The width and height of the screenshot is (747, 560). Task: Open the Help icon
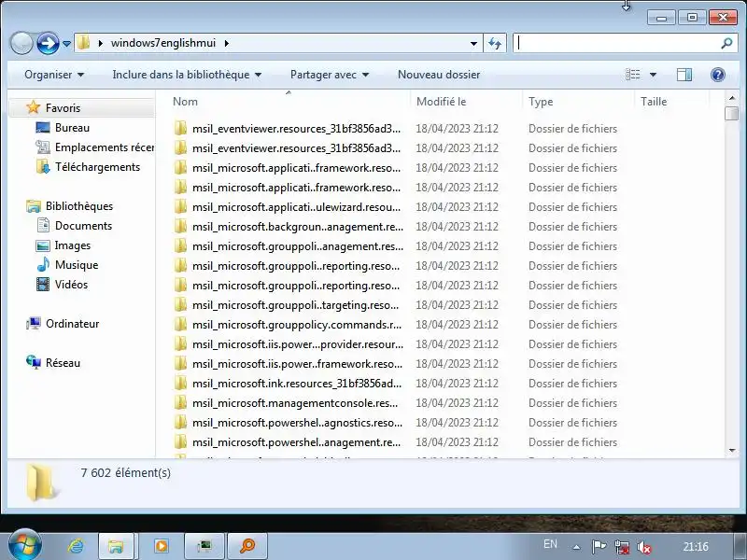click(717, 75)
